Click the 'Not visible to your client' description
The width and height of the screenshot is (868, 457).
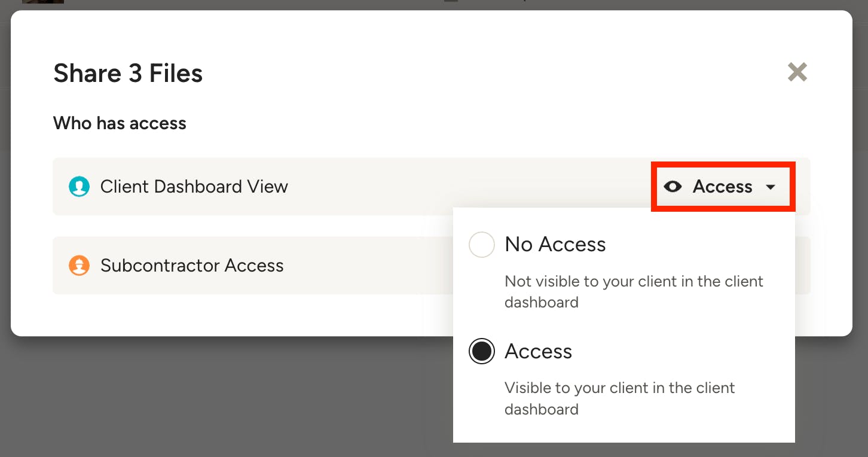pos(634,291)
